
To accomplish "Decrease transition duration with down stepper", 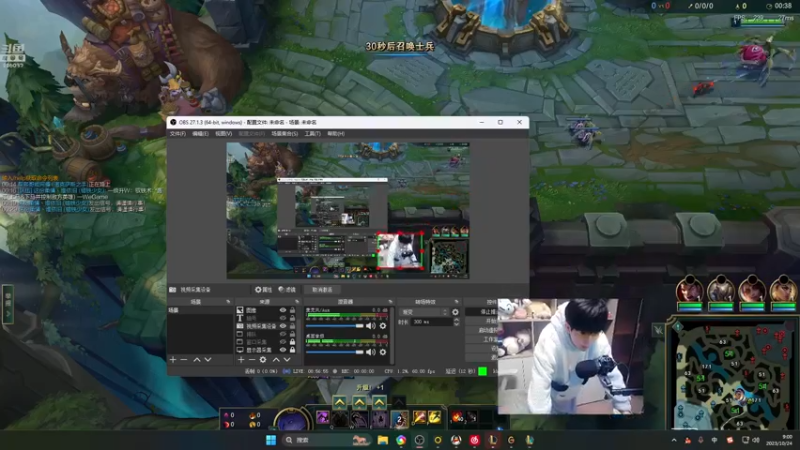I will [x=456, y=324].
